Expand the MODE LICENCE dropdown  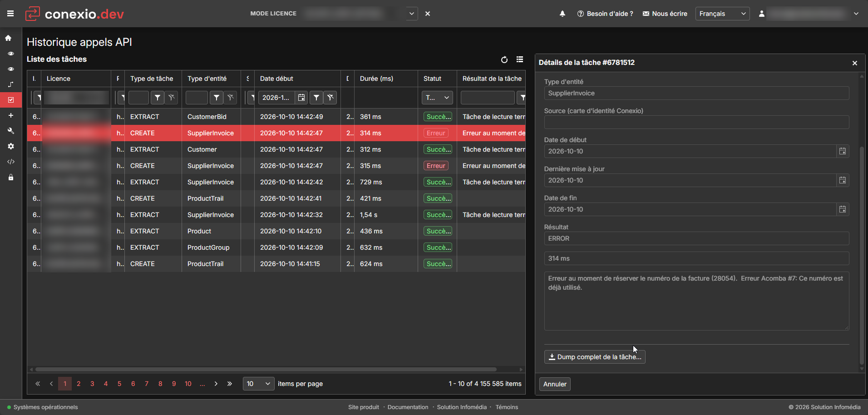point(412,14)
